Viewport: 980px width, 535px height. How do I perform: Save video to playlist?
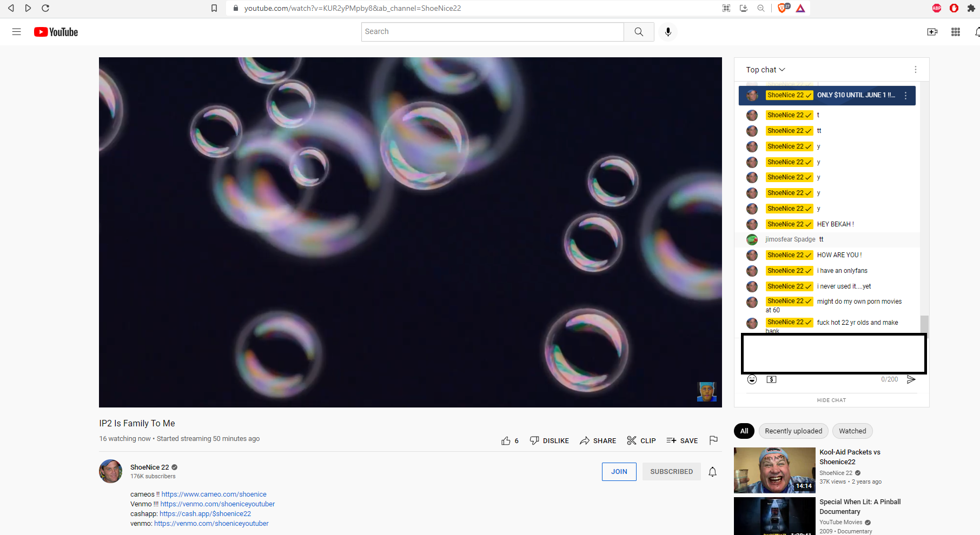682,440
